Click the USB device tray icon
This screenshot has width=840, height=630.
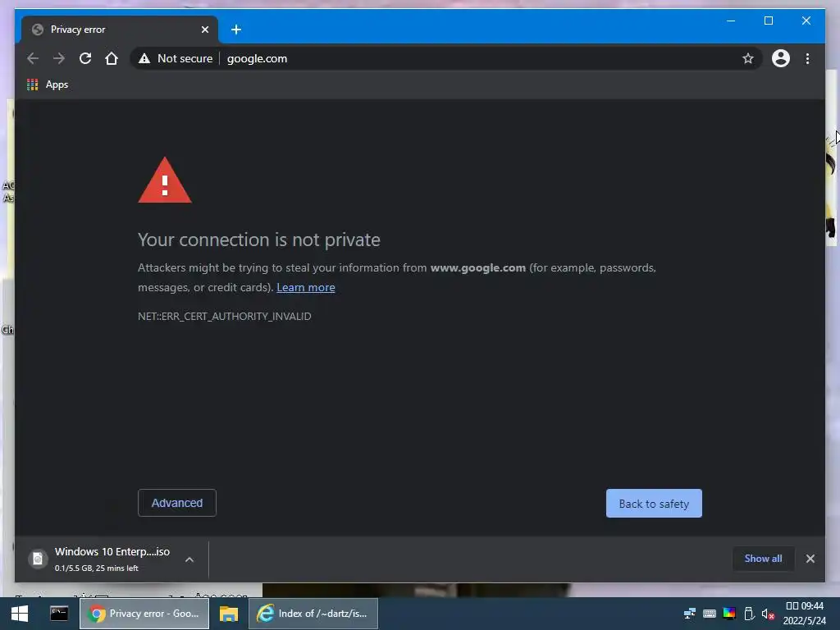tap(749, 614)
